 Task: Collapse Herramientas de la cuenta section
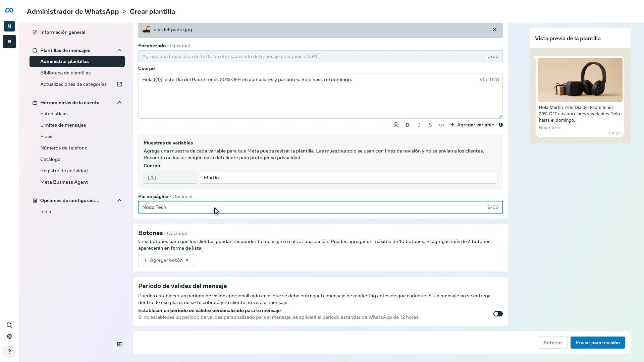pos(119,103)
